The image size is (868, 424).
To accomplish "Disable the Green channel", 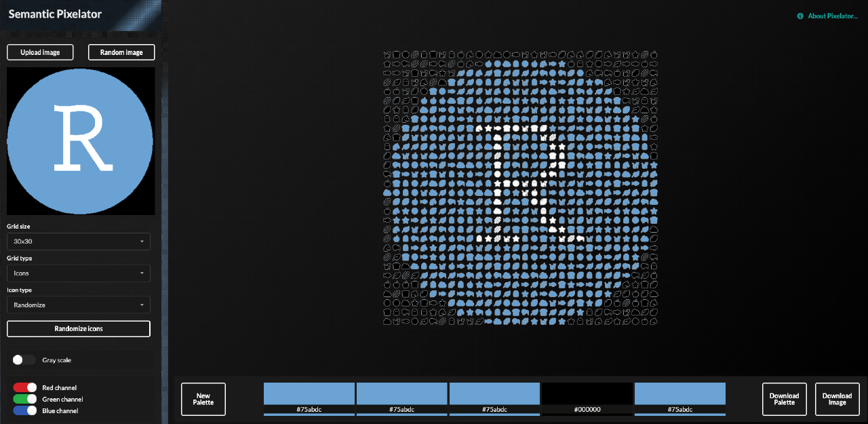I will click(25, 399).
